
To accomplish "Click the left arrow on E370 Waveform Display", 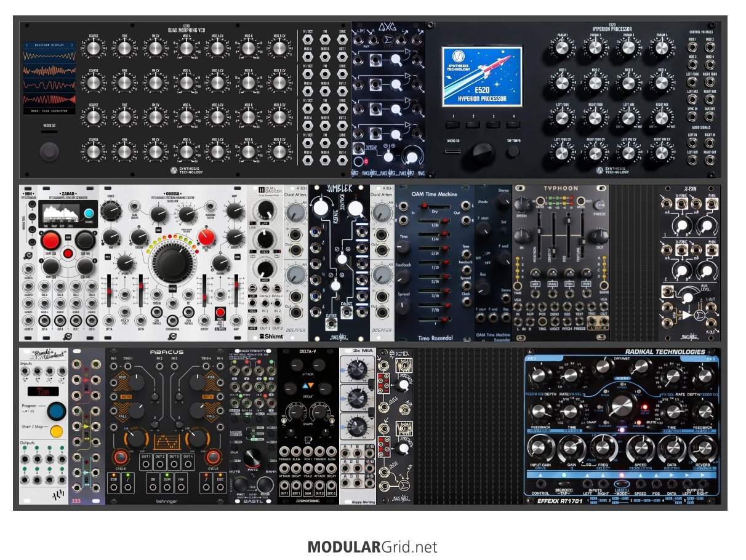I will pyautogui.click(x=26, y=46).
